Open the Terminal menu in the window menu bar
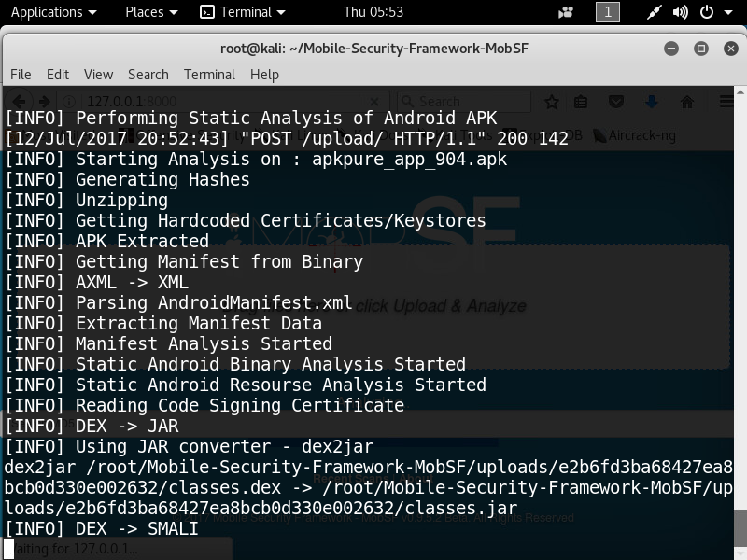The height and width of the screenshot is (560, 747). click(x=209, y=75)
